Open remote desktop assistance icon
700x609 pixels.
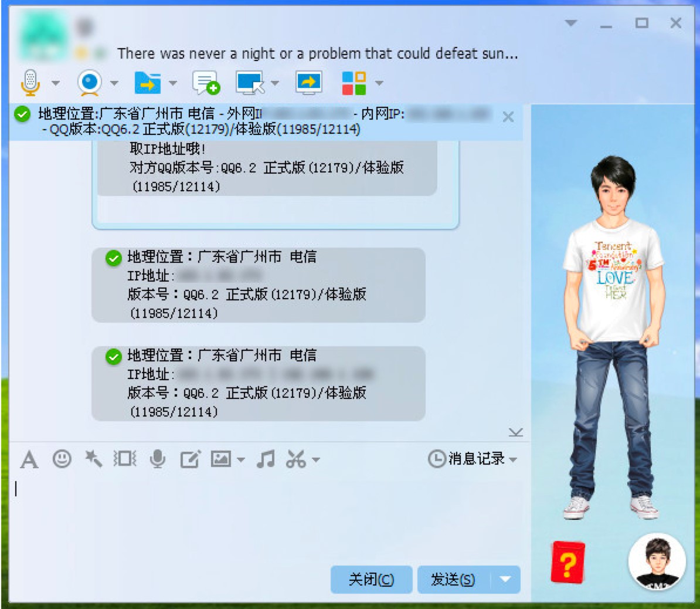(250, 83)
